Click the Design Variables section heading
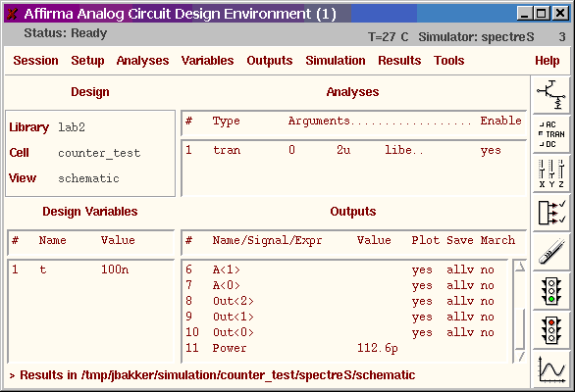Image resolution: width=575 pixels, height=392 pixels. [x=90, y=212]
